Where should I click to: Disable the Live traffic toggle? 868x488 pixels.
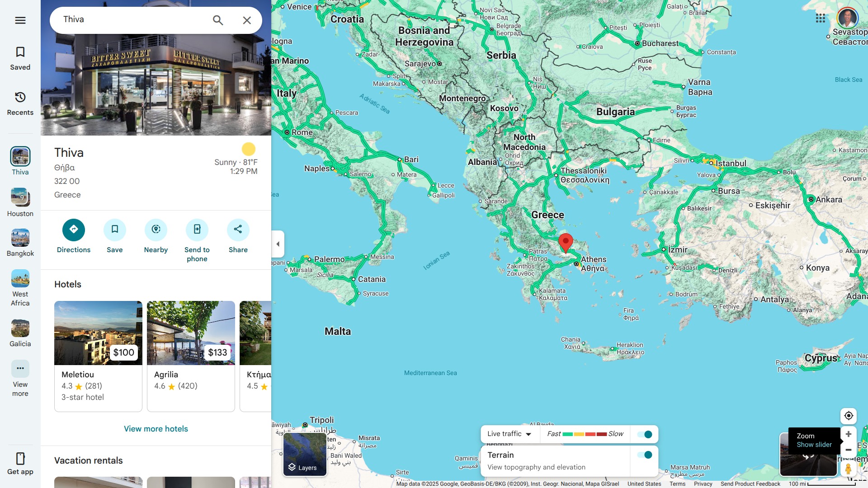(645, 434)
